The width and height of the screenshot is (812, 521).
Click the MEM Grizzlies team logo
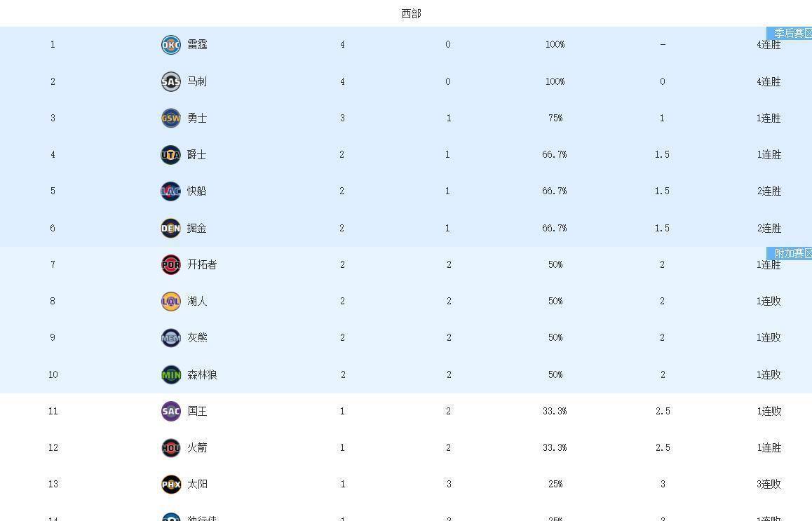171,337
